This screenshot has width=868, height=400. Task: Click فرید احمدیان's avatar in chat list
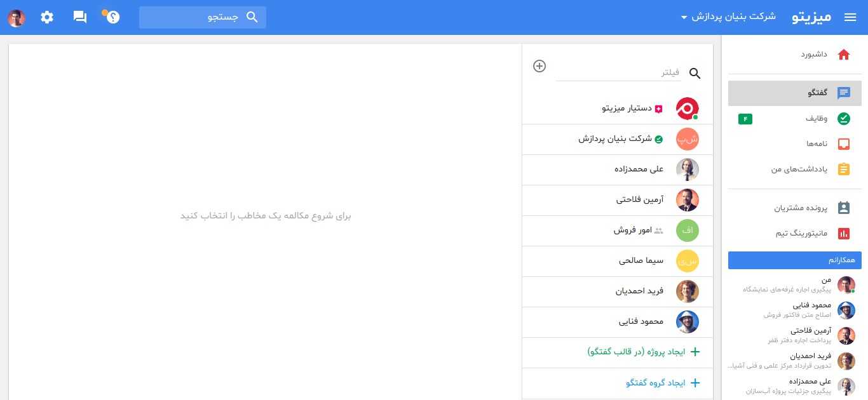coord(688,291)
